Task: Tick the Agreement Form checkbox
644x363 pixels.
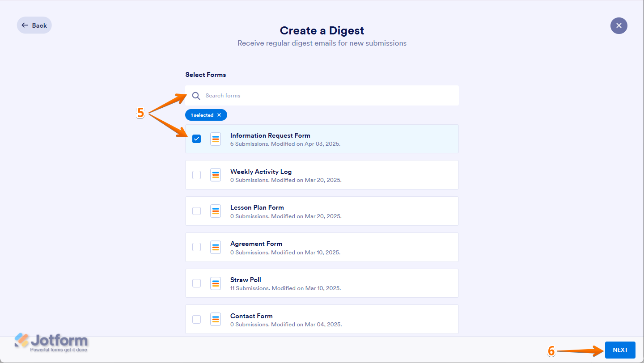Action: (x=196, y=247)
